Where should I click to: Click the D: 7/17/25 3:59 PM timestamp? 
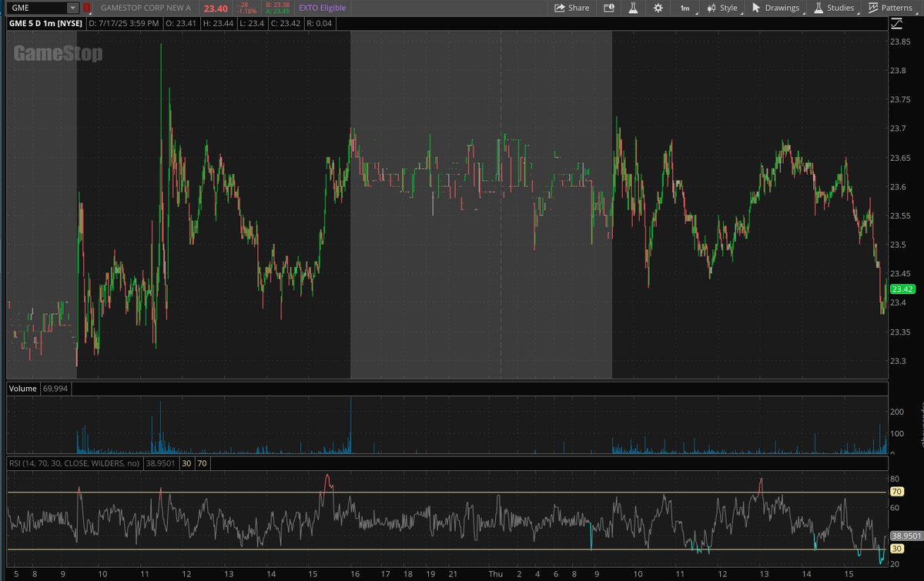pyautogui.click(x=124, y=23)
